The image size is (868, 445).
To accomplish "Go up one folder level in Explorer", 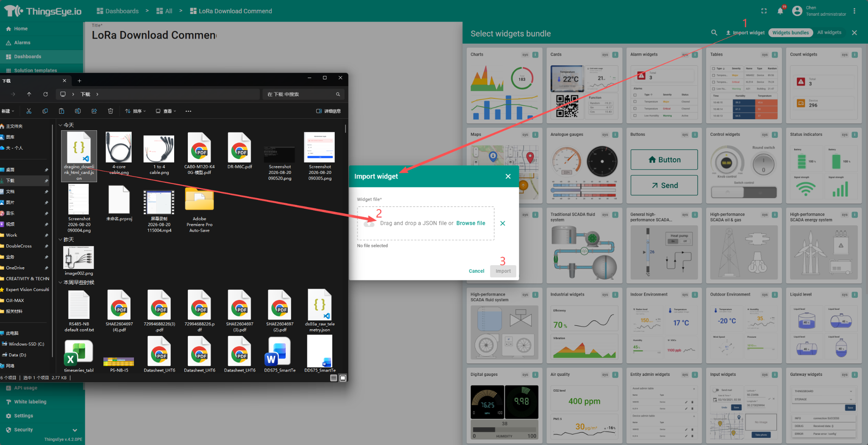I will [29, 94].
